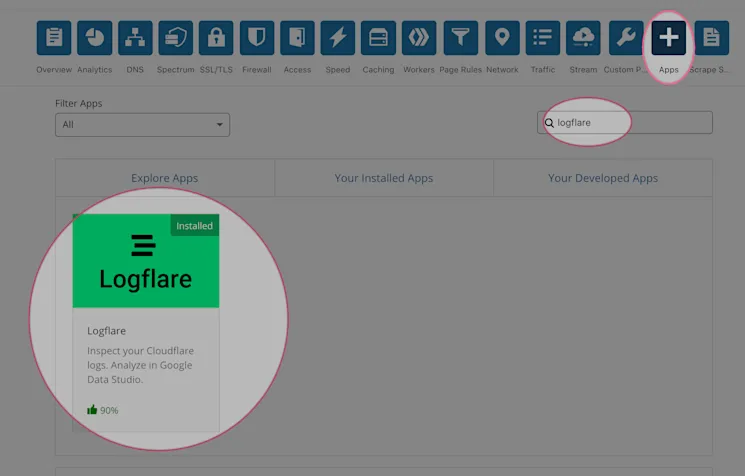
Task: Switch to the Explore Apps tab
Action: [165, 178]
